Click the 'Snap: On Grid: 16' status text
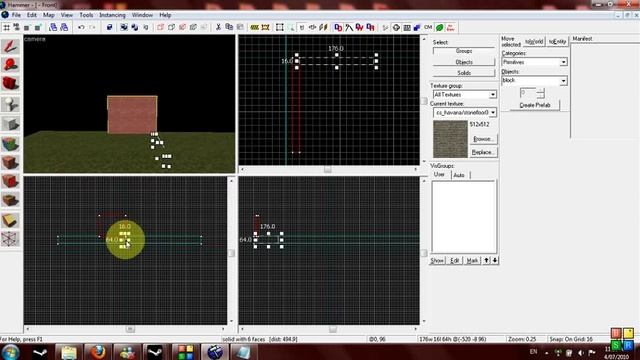Image resolution: width=640 pixels, height=360 pixels. pyautogui.click(x=570, y=339)
